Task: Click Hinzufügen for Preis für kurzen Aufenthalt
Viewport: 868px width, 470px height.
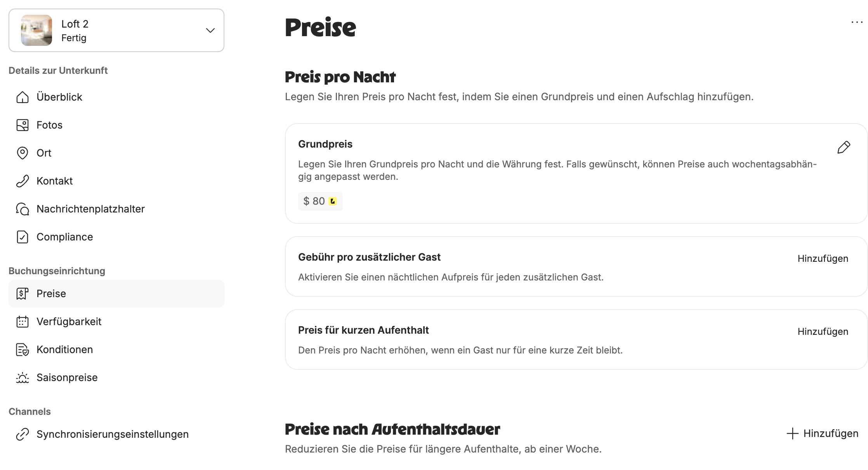Action: click(823, 332)
